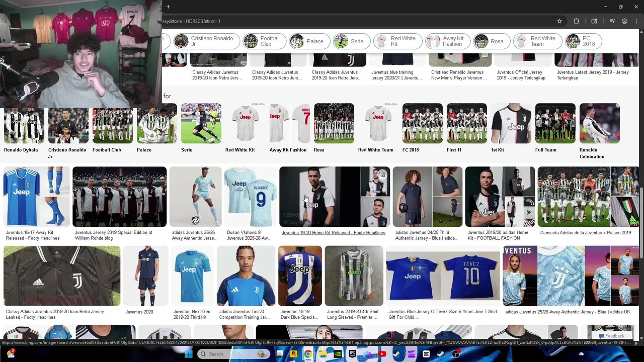Open Epic Games Launcher from taskbar

(x=352, y=354)
